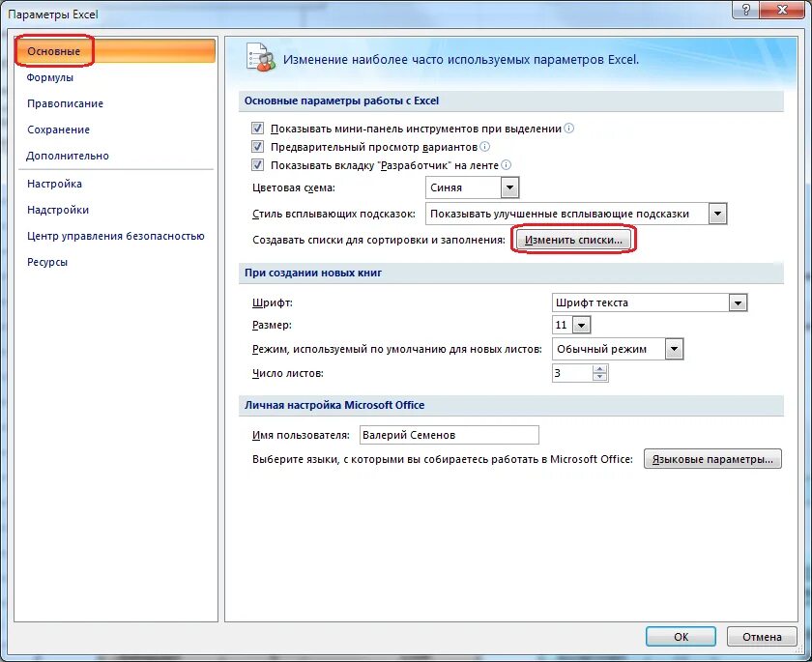Open the Формулы category

[x=49, y=77]
